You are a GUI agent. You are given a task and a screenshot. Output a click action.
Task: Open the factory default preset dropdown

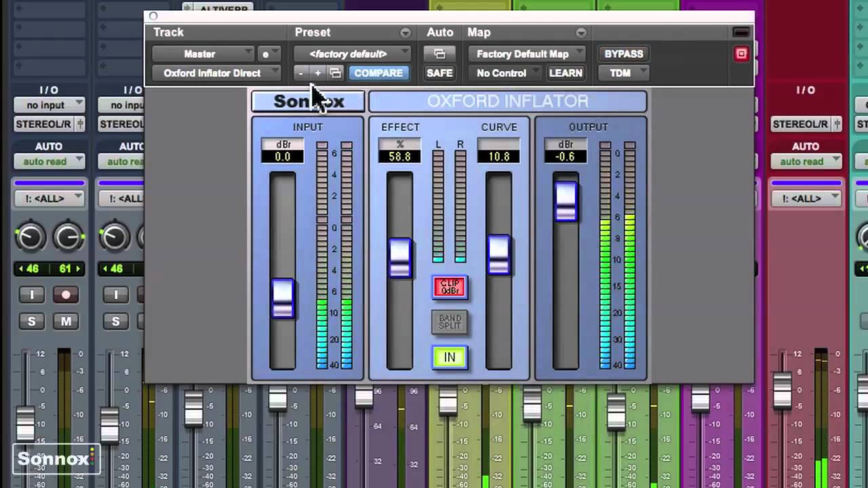[x=352, y=54]
